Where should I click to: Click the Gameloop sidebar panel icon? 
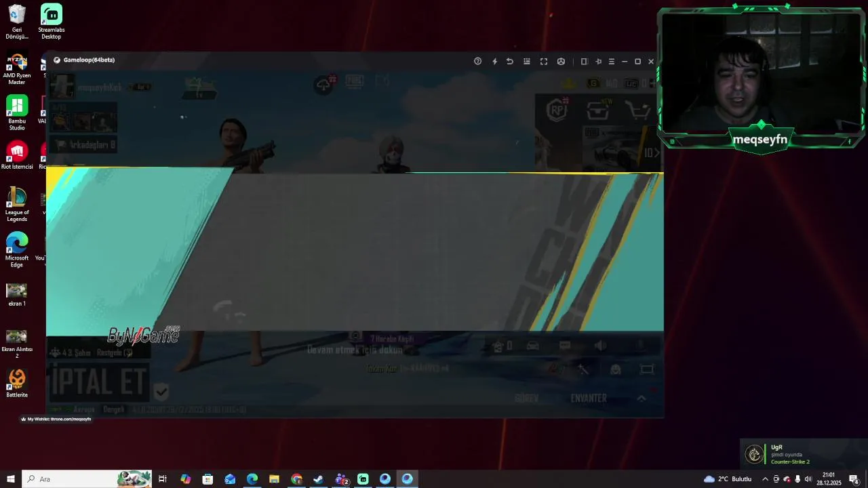click(584, 61)
